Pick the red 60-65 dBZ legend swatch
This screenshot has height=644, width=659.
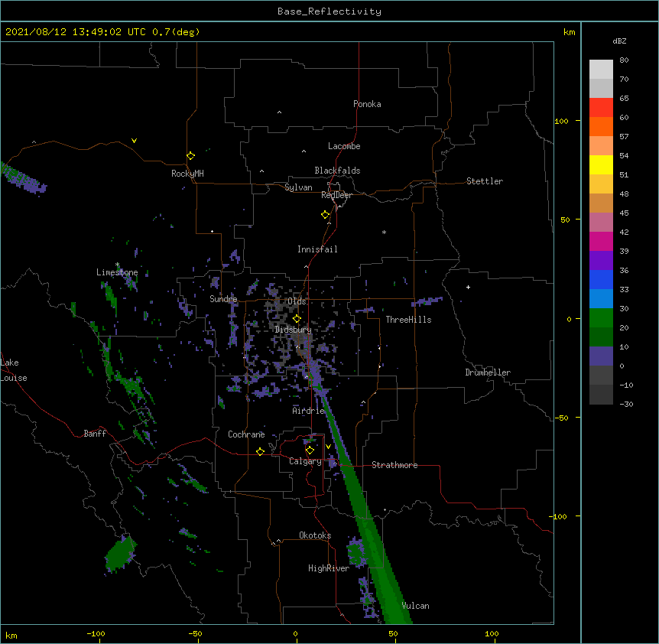601,108
